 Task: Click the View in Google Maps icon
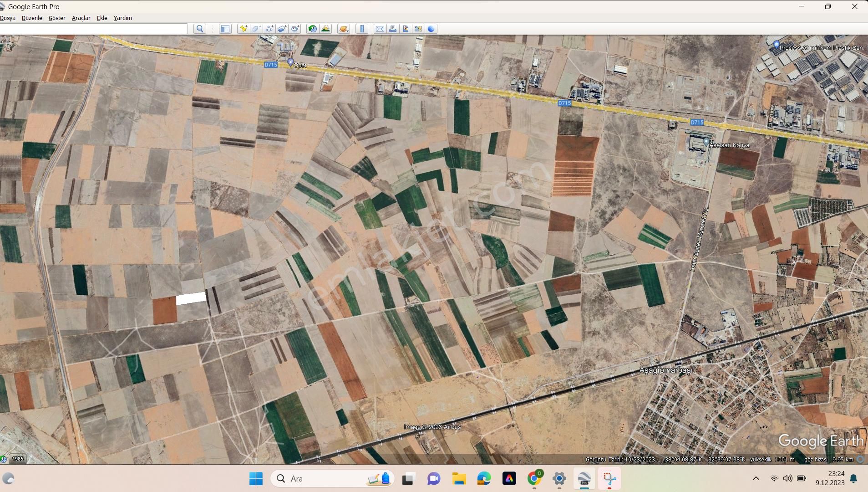418,29
